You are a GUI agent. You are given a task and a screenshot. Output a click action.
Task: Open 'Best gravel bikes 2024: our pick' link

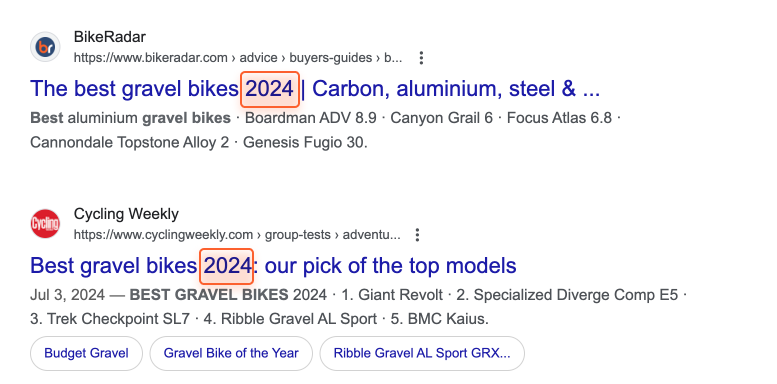coord(273,266)
